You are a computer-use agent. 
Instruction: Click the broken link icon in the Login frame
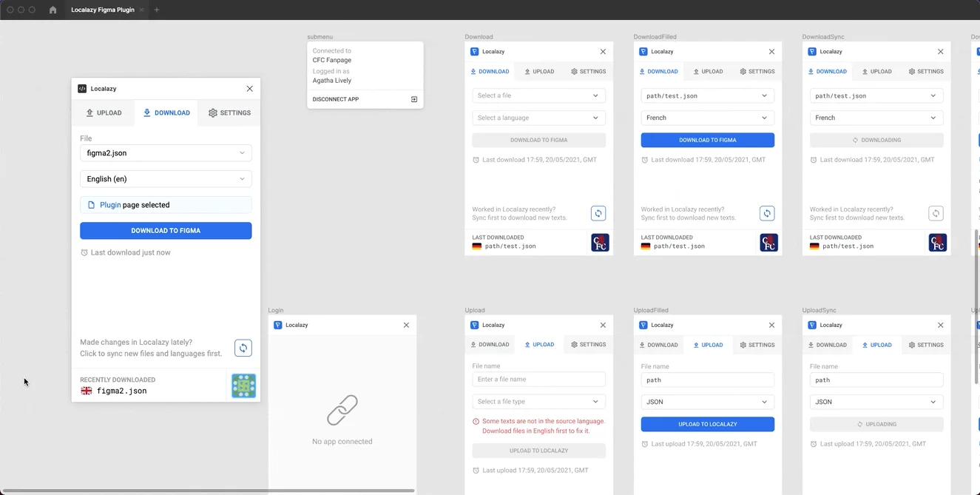[x=342, y=411]
